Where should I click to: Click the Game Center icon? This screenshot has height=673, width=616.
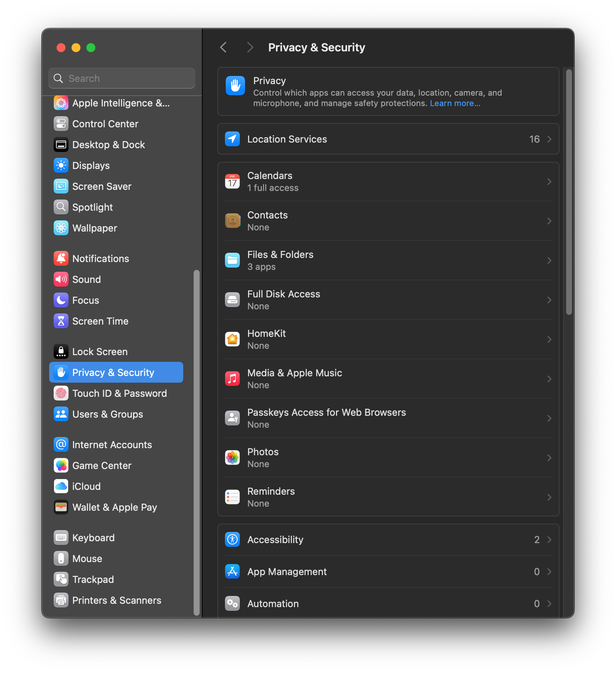coord(61,466)
